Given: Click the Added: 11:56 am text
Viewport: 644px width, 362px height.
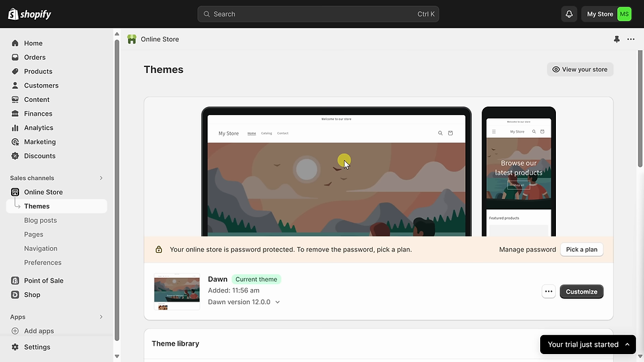Looking at the screenshot, I should (x=234, y=290).
